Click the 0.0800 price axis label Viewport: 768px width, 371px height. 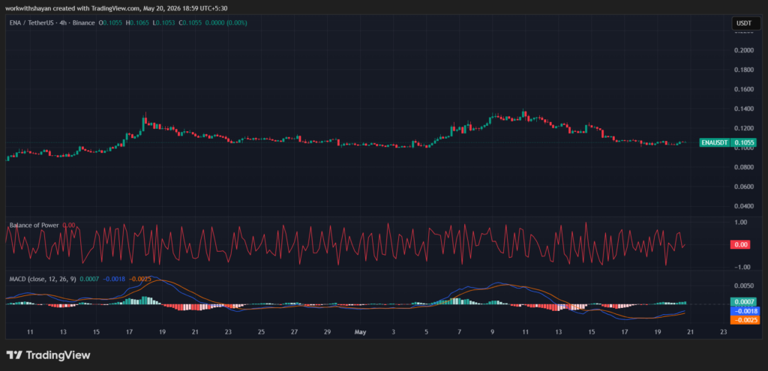[x=744, y=167]
